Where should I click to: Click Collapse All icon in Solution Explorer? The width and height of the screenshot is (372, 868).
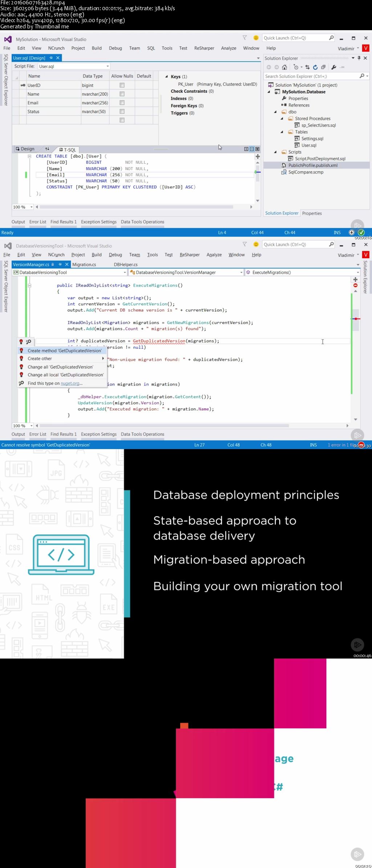coord(323,67)
